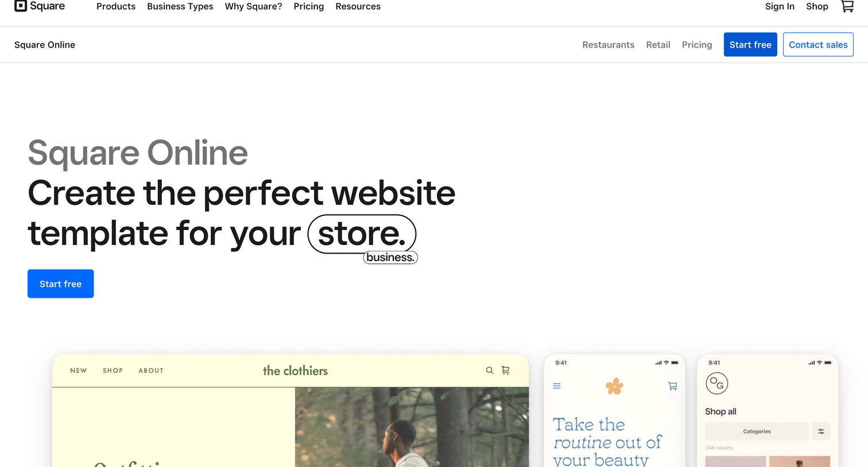This screenshot has width=868, height=467.
Task: Click the OG circular logo in phone mockup
Action: click(717, 383)
